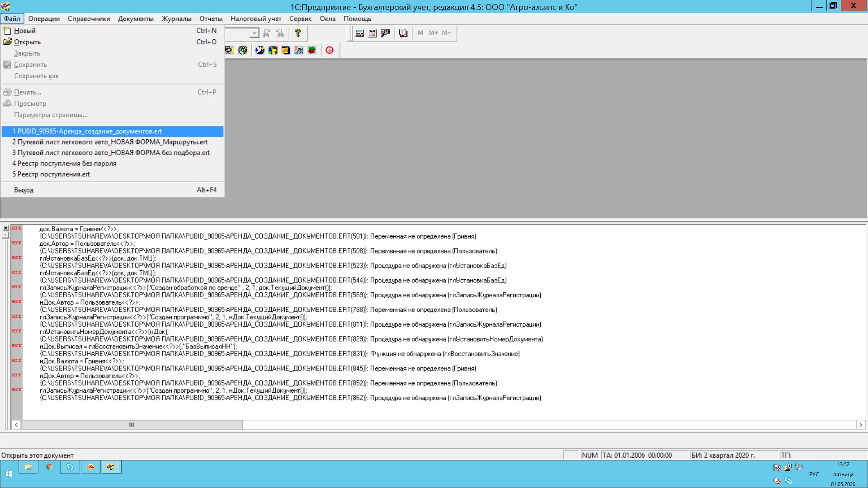Open the Операции menu

[44, 19]
